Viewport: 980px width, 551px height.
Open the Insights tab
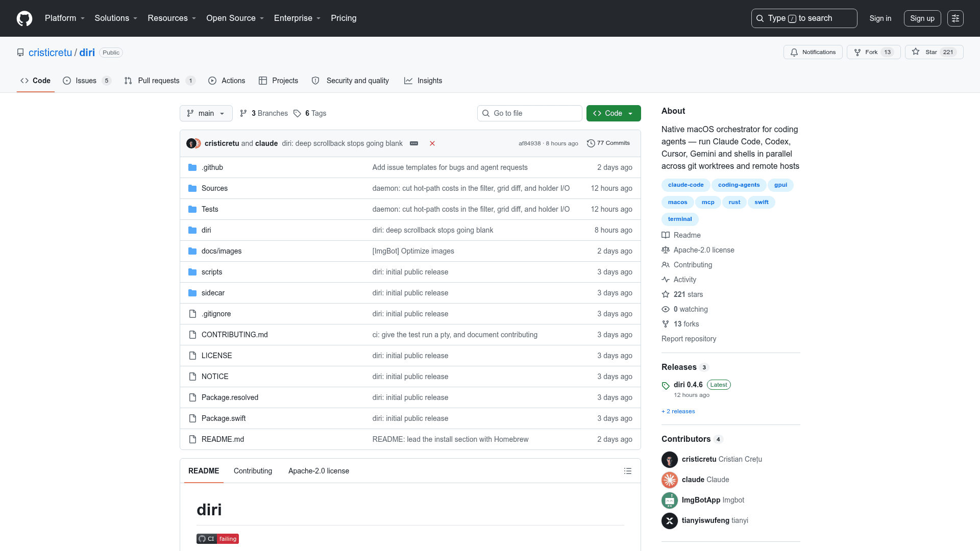(423, 81)
